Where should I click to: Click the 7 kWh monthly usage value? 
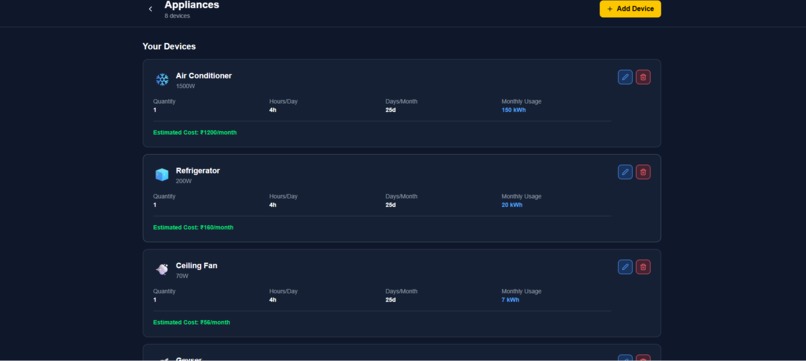510,300
